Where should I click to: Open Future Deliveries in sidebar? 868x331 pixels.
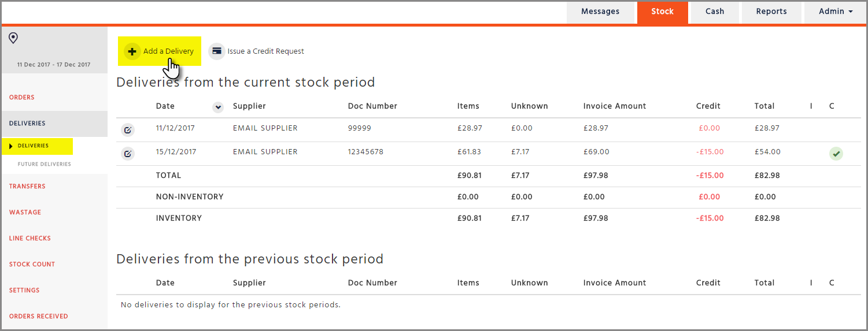click(45, 164)
